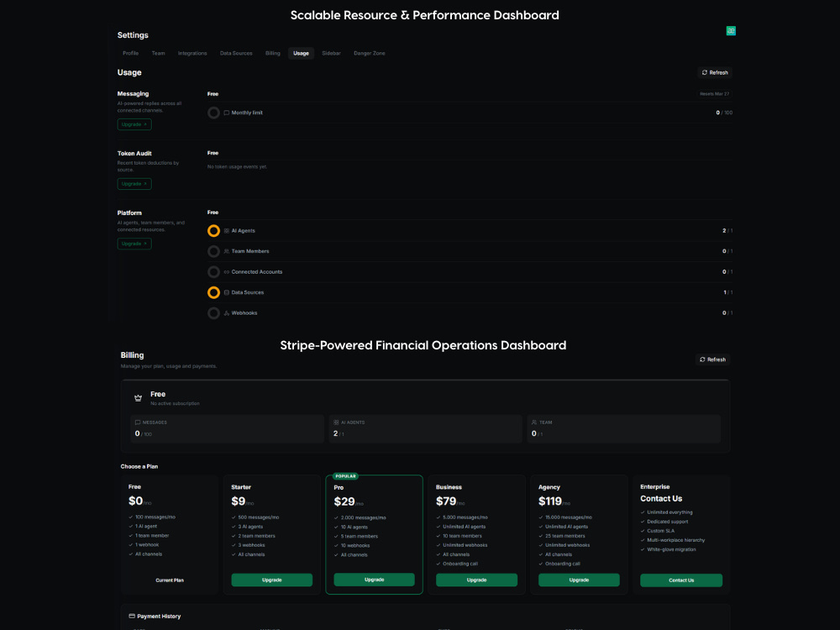The height and width of the screenshot is (630, 840).
Task: Click the Payment History heading
Action: (159, 616)
